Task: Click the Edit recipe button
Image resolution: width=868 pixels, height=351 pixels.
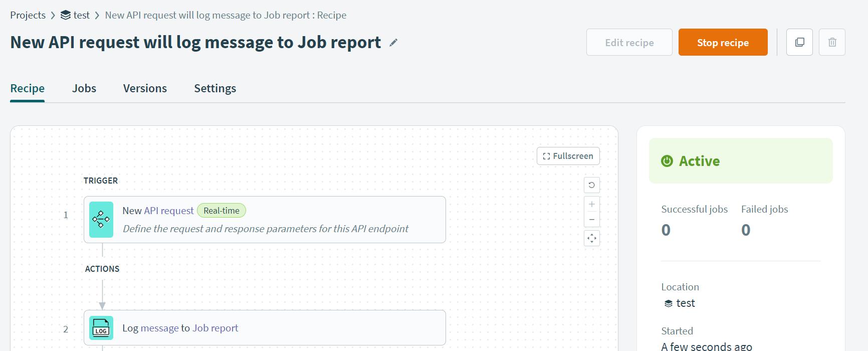Action: coord(629,43)
